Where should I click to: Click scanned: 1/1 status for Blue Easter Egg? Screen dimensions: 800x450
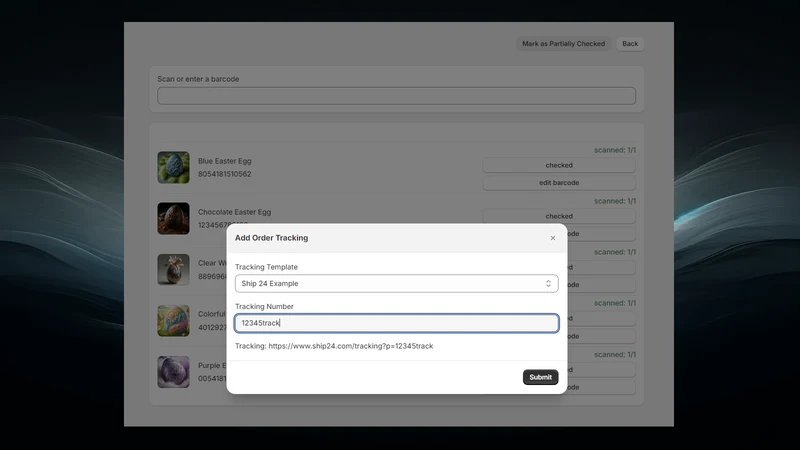click(615, 150)
